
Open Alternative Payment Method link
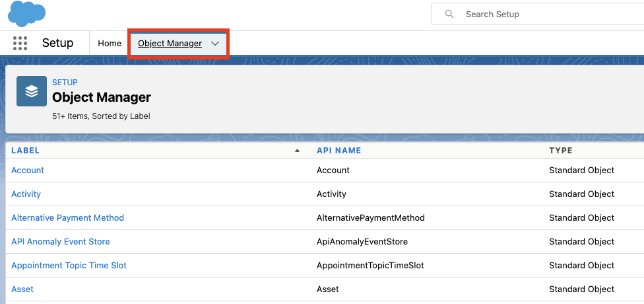(68, 217)
